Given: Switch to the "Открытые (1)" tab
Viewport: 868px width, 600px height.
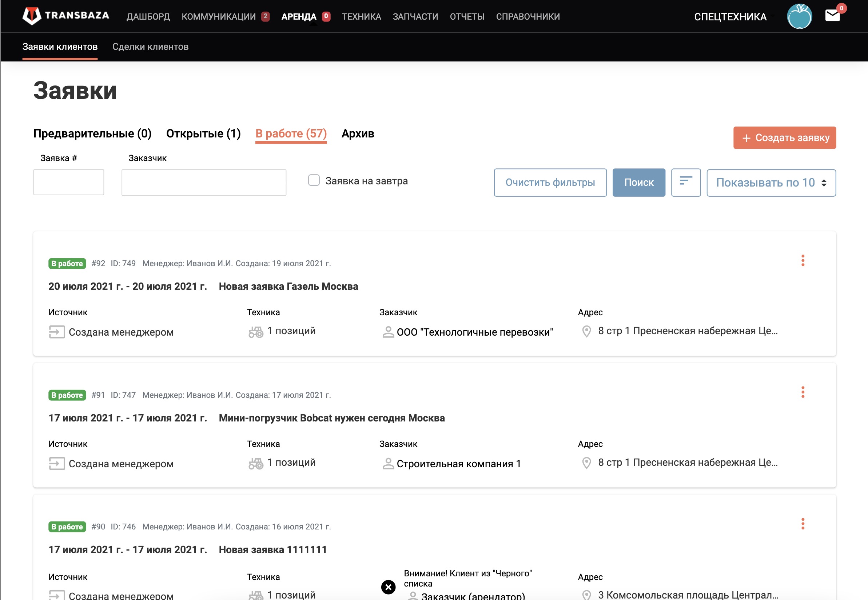Looking at the screenshot, I should coord(203,133).
